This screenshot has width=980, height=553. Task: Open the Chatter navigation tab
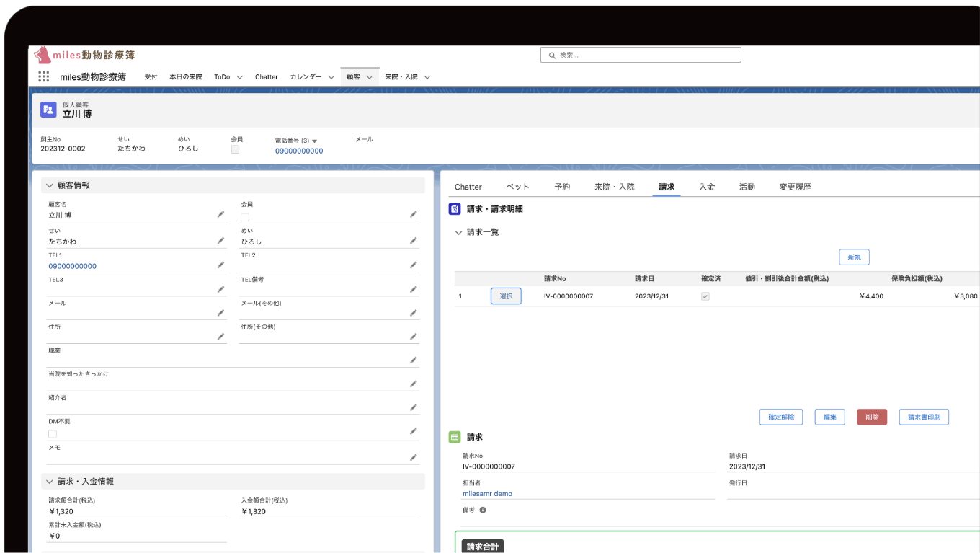coord(267,76)
